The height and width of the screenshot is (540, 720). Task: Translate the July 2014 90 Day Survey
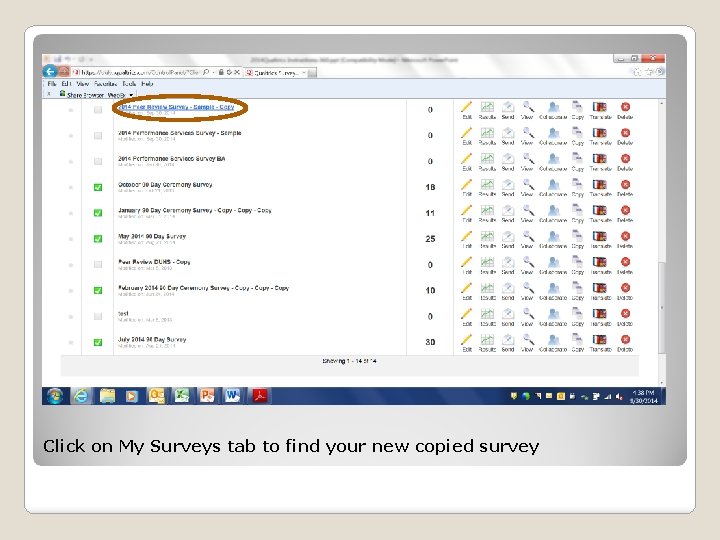(601, 343)
